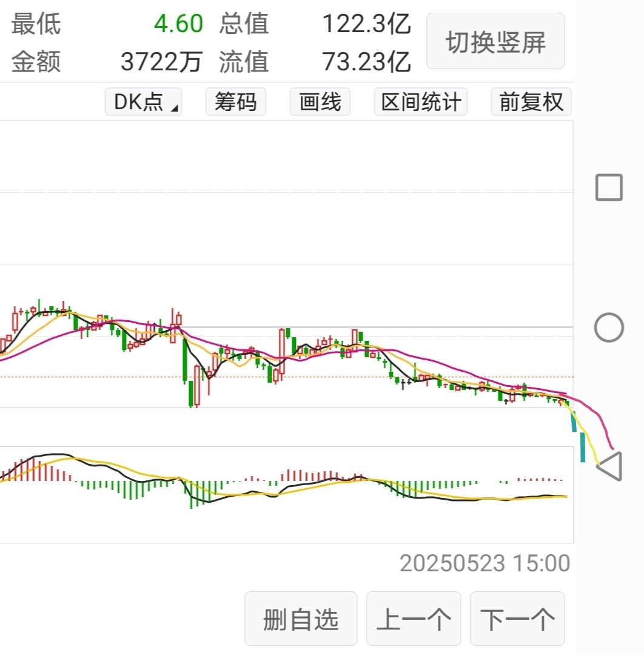Open the 筹码 chip distribution view
The width and height of the screenshot is (644, 655).
coord(235,101)
